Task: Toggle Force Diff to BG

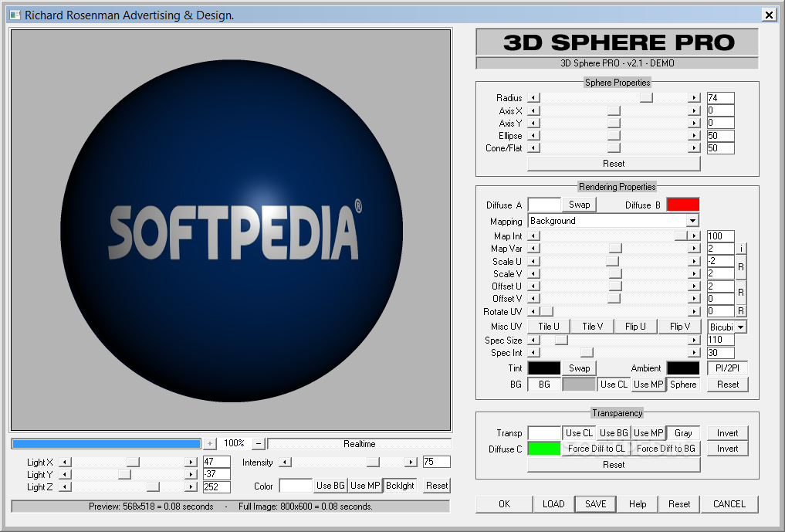Action: (666, 449)
